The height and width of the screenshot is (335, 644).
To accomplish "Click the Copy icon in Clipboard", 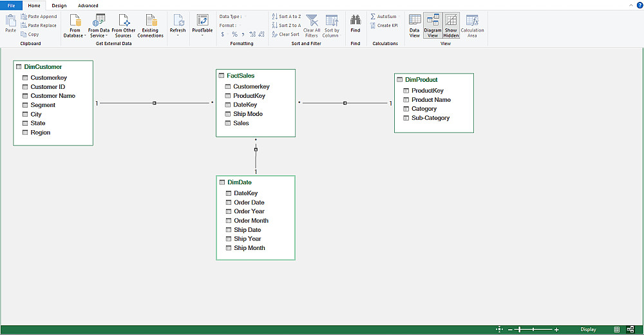I will pyautogui.click(x=30, y=35).
